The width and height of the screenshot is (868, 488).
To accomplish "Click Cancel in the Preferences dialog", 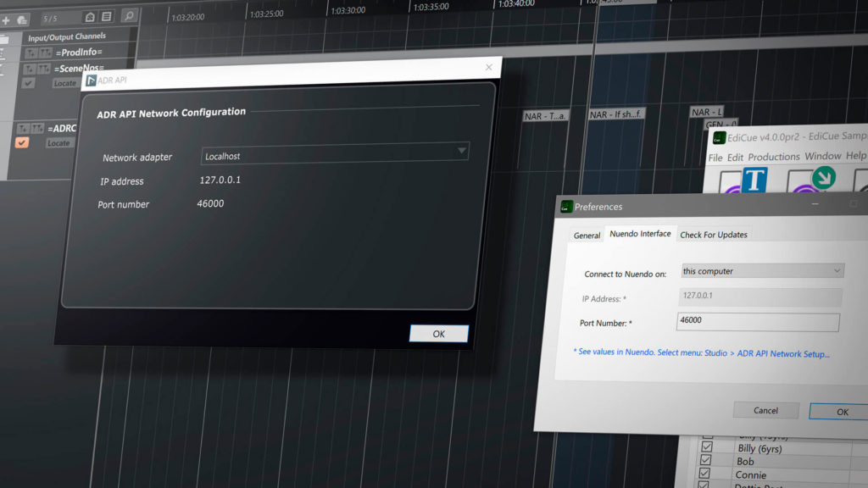I will click(765, 410).
